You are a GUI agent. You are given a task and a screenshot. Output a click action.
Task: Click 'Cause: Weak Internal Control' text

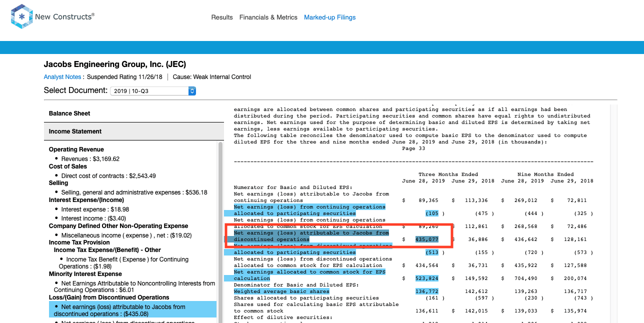pos(212,77)
